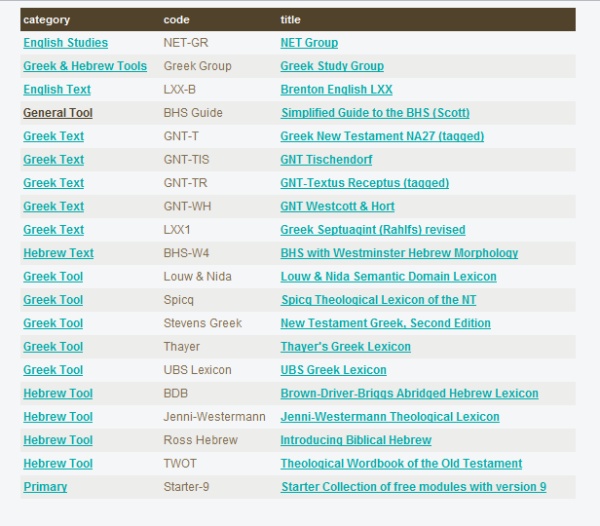This screenshot has width=600, height=526.
Task: Open New Testament Greek, Second Edition
Action: pos(386,323)
